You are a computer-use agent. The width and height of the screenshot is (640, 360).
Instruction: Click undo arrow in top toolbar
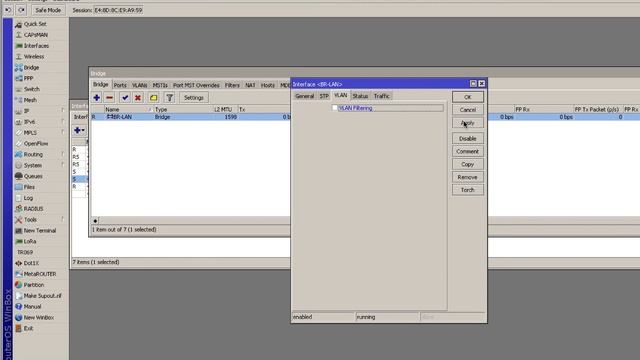coord(8,10)
